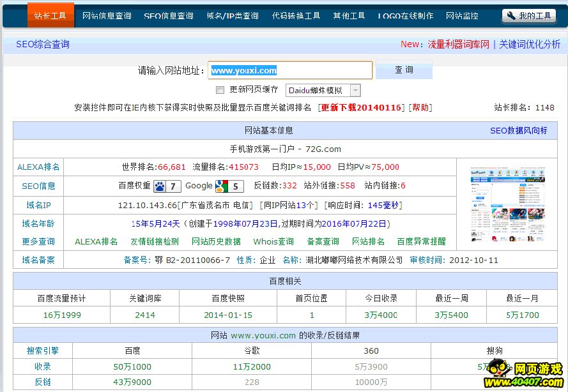Click the 最近一月 value 5万1700
Screen dimensions: 568x392
pos(523,315)
